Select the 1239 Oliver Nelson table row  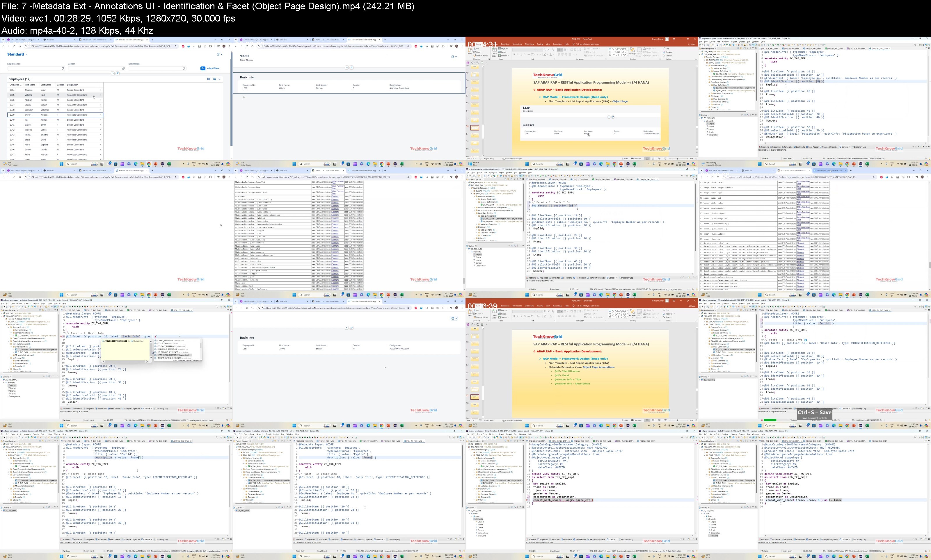click(x=55, y=115)
